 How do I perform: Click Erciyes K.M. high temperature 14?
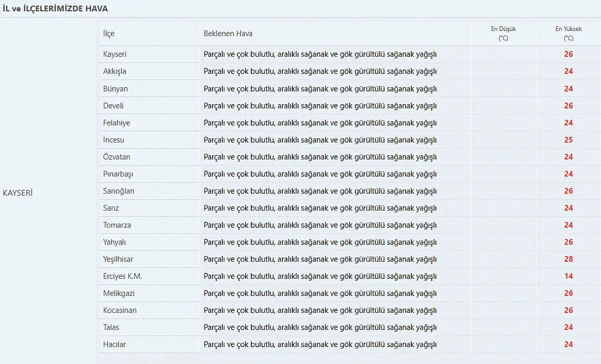click(569, 276)
